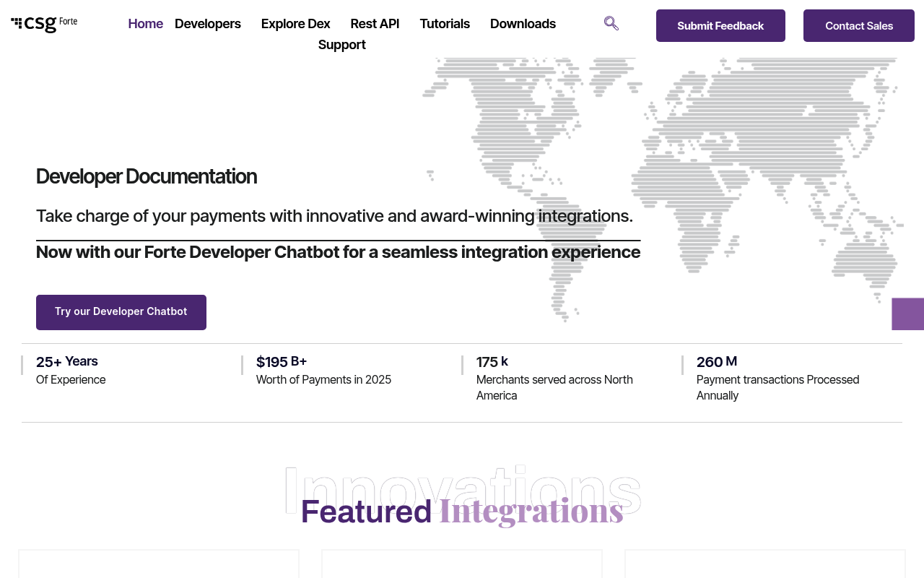Click the purple side tab on right edge
Screen dimensions: 924x578
click(x=908, y=314)
